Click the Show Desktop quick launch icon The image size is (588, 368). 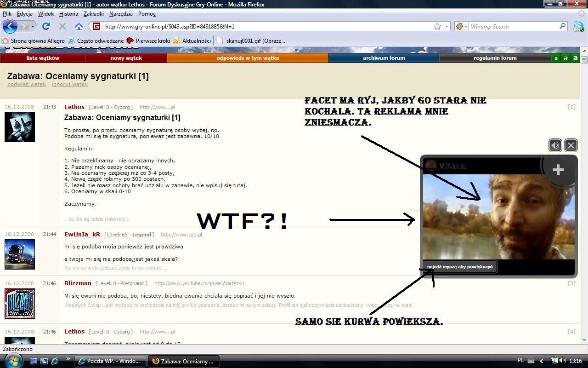pos(34,361)
